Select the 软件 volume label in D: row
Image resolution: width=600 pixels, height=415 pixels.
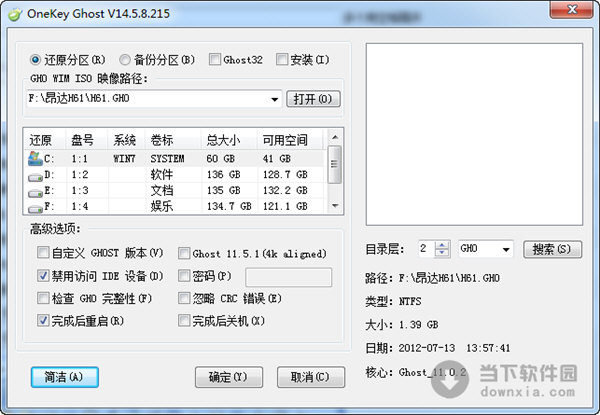(x=161, y=174)
